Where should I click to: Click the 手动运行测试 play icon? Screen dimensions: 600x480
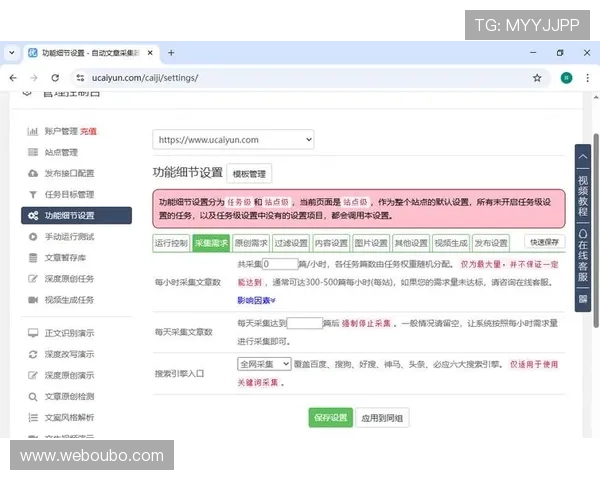coord(33,237)
